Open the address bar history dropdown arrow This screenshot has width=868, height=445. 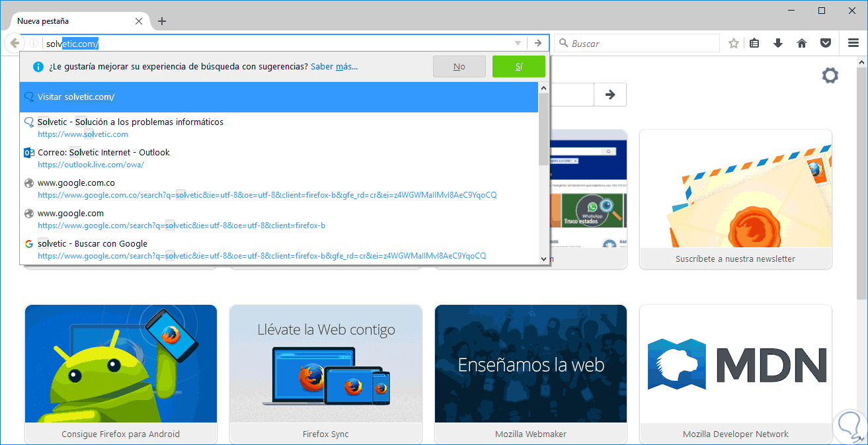518,44
